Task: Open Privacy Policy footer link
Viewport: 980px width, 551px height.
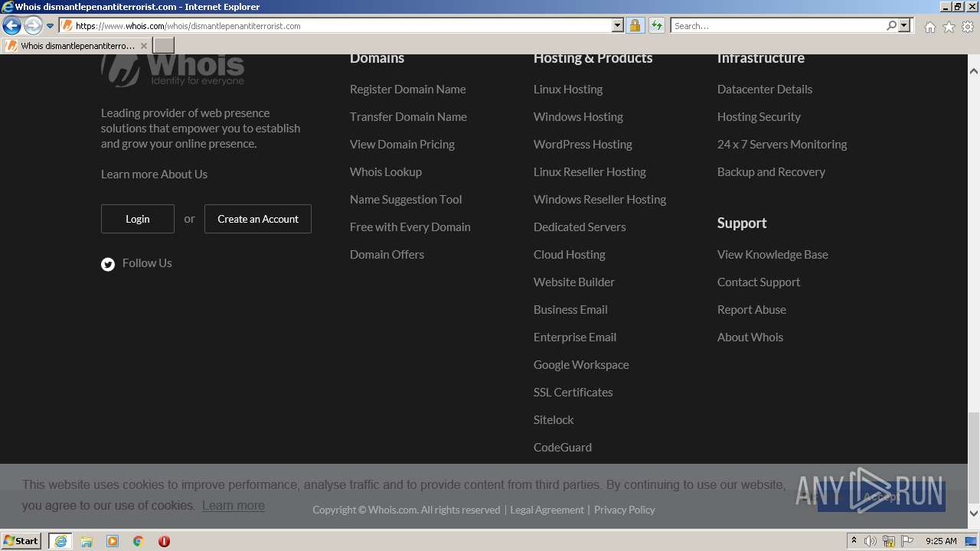Action: (625, 510)
